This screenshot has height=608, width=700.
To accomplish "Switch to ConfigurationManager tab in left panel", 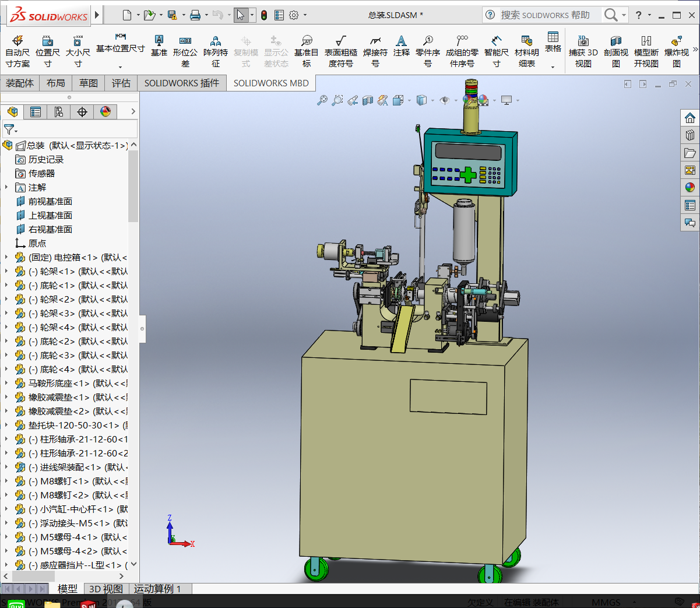I will pyautogui.click(x=59, y=111).
